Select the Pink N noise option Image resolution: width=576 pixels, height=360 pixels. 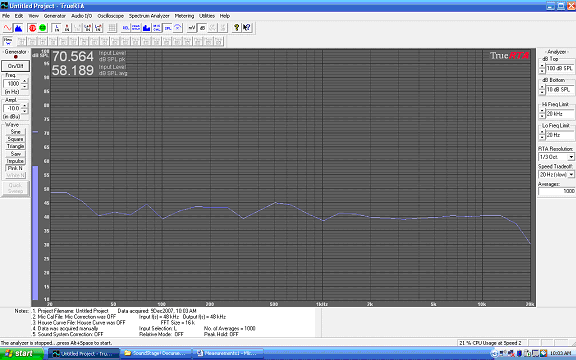[x=15, y=168]
